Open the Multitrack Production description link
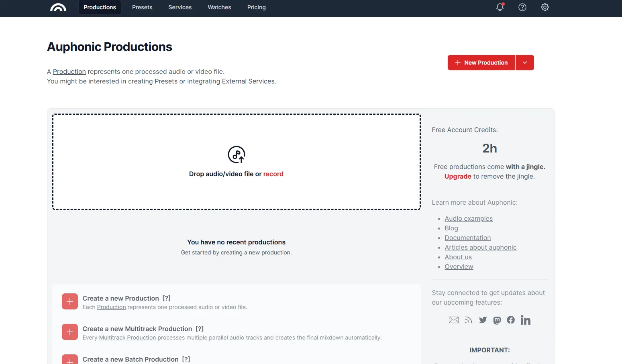The image size is (622, 364). pyautogui.click(x=128, y=338)
